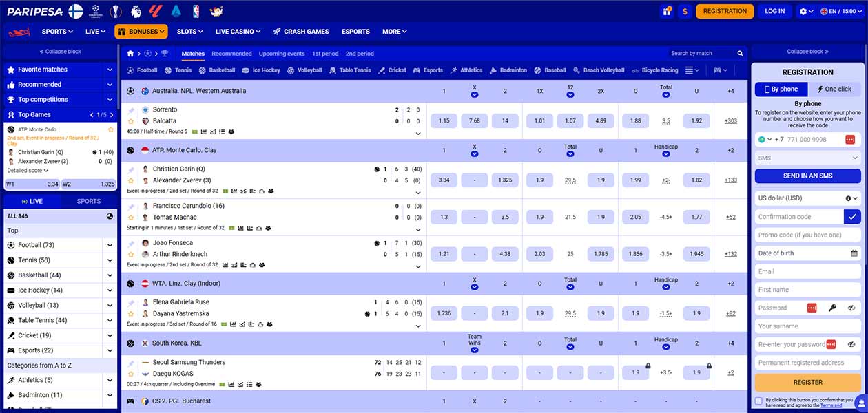This screenshot has width=868, height=413.
Task: Open the phone country code dropdown
Action: click(x=765, y=140)
